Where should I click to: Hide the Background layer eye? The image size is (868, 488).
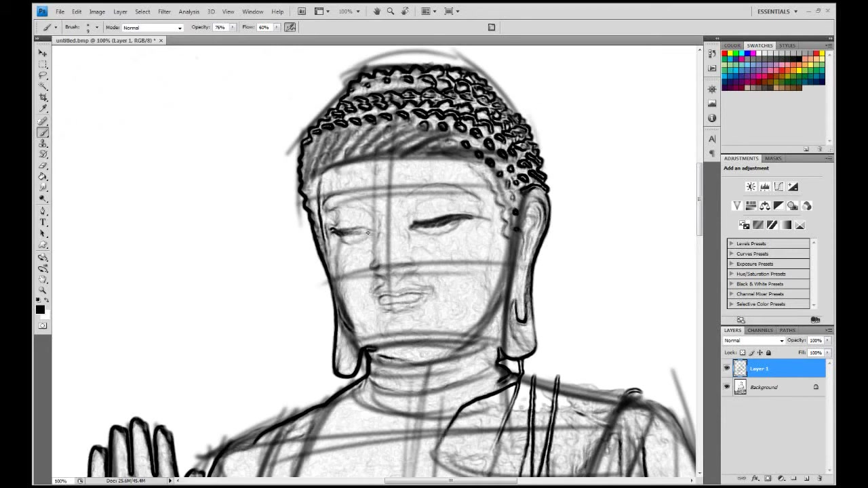click(727, 387)
